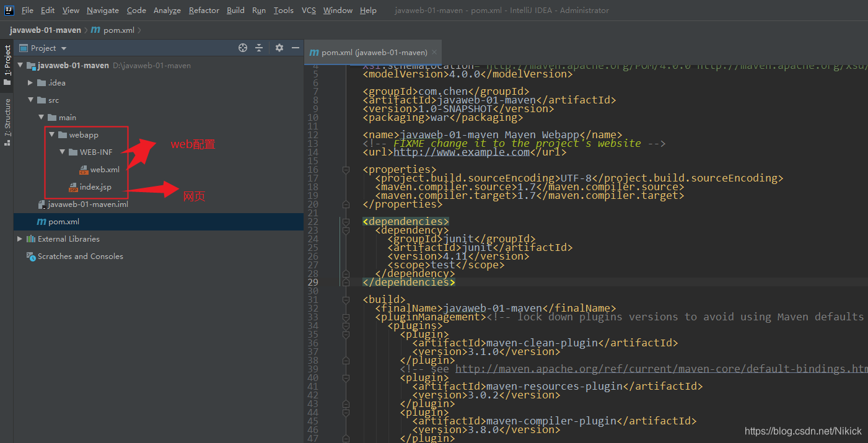
Task: Click the Maven icon in the breadcrumb pom.xml
Action: 95,30
